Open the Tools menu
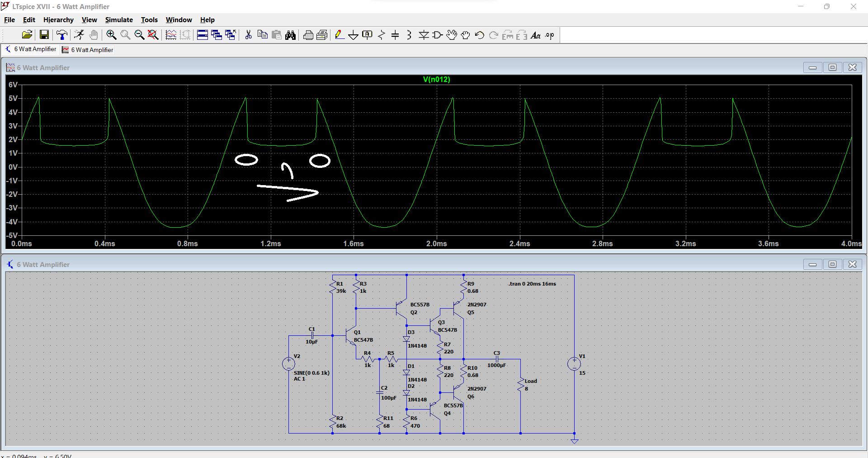Image resolution: width=868 pixels, height=458 pixels. coord(149,20)
